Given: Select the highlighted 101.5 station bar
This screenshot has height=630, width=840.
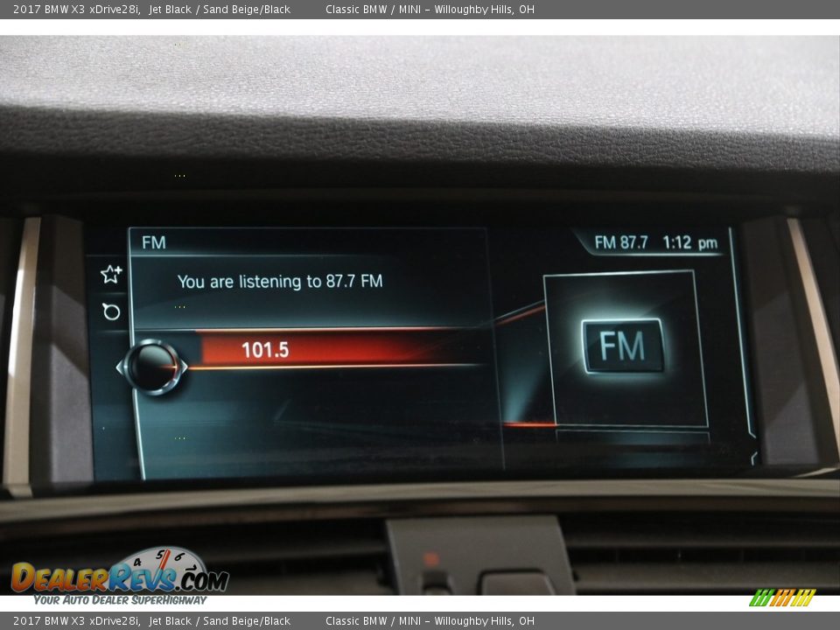Looking at the screenshot, I should tap(332, 350).
